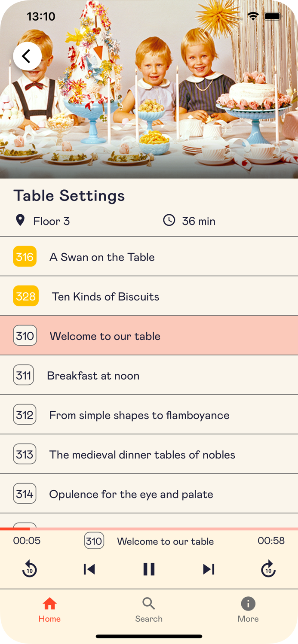This screenshot has height=644, width=298.
Task: Tap the Floor 3 location pin icon
Action: point(20,220)
